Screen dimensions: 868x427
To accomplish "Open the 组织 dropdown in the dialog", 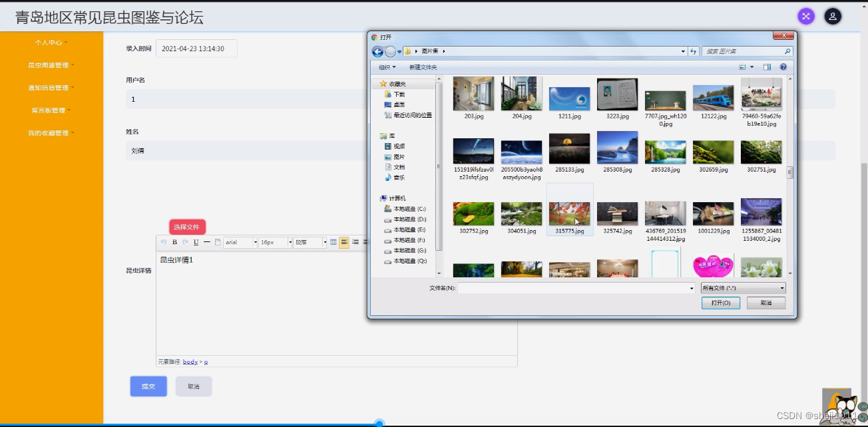I will click(383, 67).
